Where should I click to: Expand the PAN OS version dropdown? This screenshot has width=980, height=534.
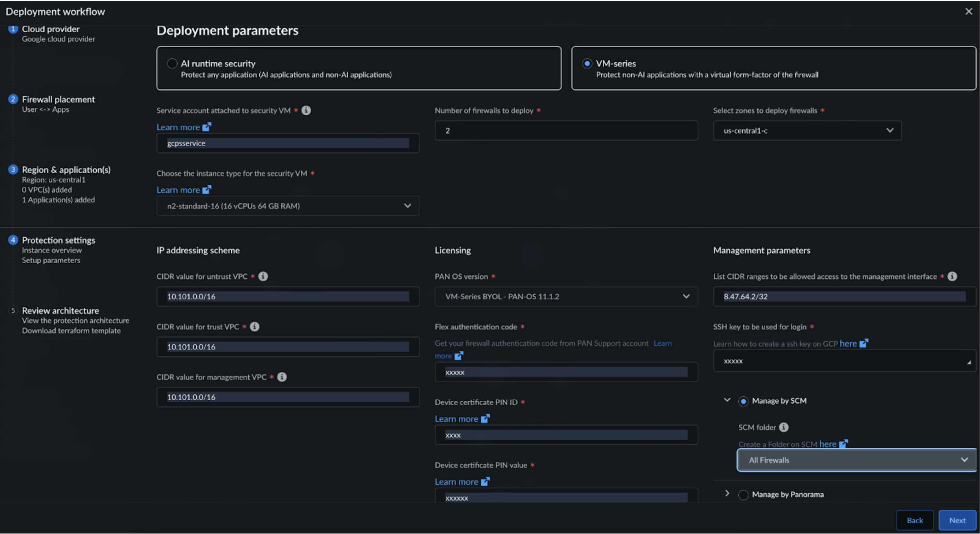(x=566, y=296)
